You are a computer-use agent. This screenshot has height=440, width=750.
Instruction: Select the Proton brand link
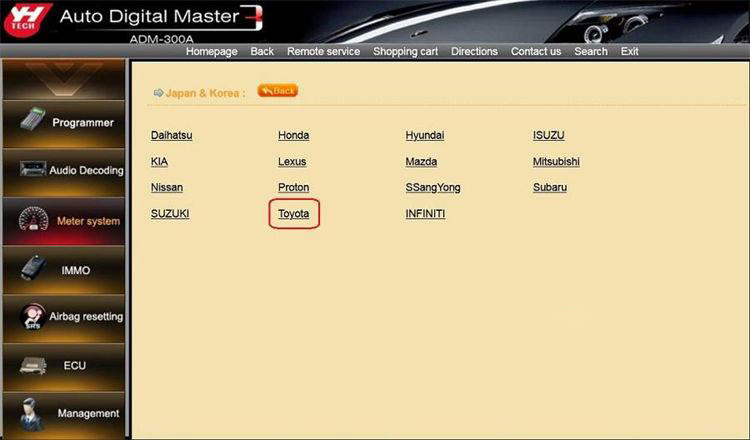293,187
